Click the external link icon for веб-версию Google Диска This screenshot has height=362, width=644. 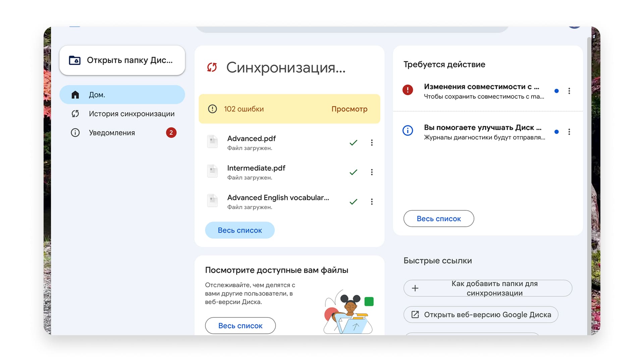416,314
